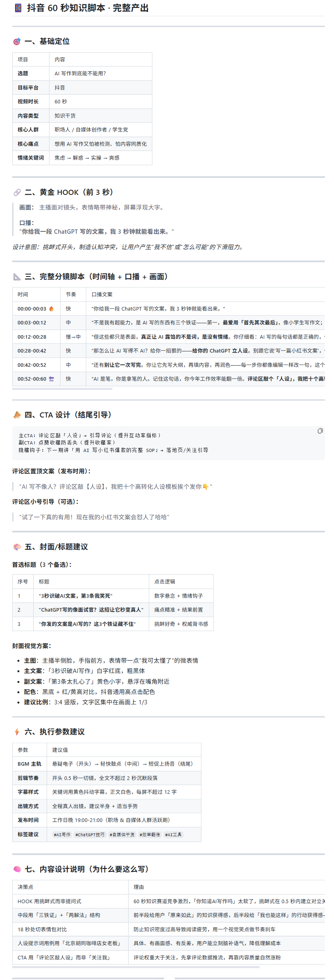
Task: Click the ruler emoji beside 三、完整分镜脚本 heading
Action: (17, 276)
